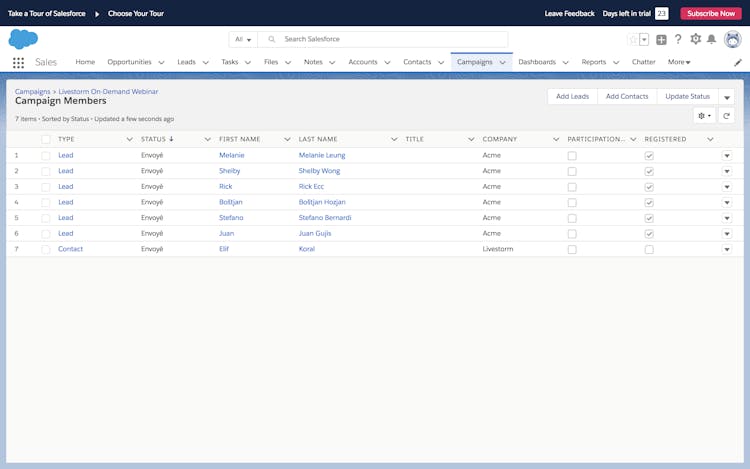Open the Setup gear in header
Screen dimensions: 750x469
click(x=695, y=39)
